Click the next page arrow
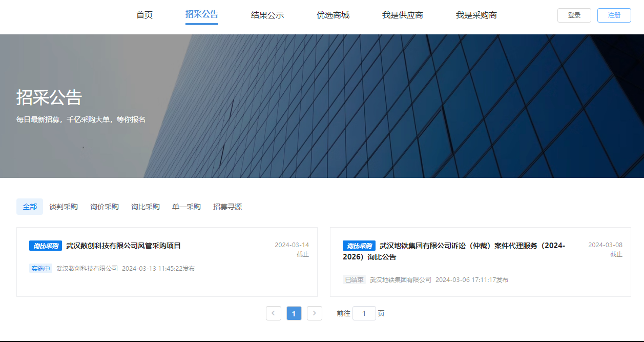644x342 pixels. [x=315, y=313]
